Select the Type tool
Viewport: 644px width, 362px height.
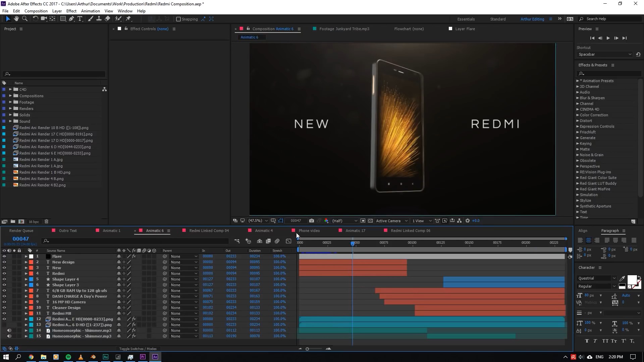tap(80, 19)
